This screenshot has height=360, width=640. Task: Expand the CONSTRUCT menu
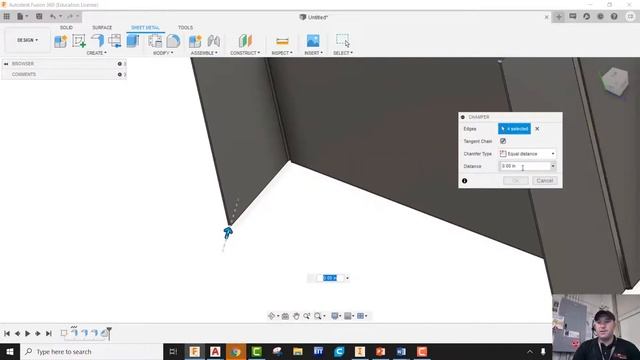pos(245,53)
